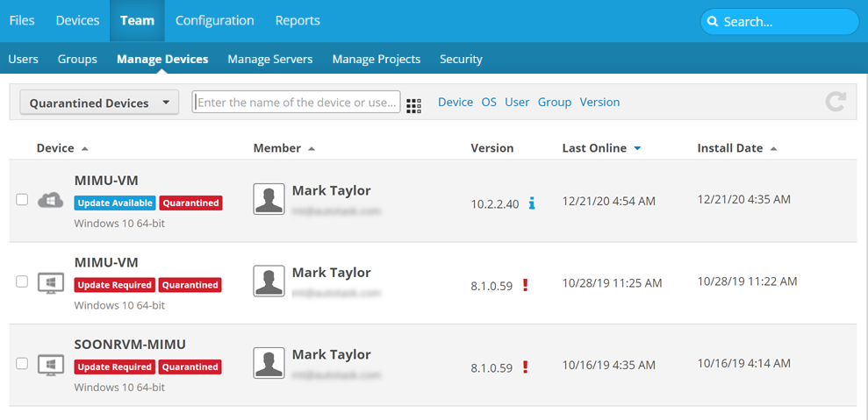Click the red alert icon for SOONRVM-MIMU version
The image size is (868, 420).
(x=526, y=367)
